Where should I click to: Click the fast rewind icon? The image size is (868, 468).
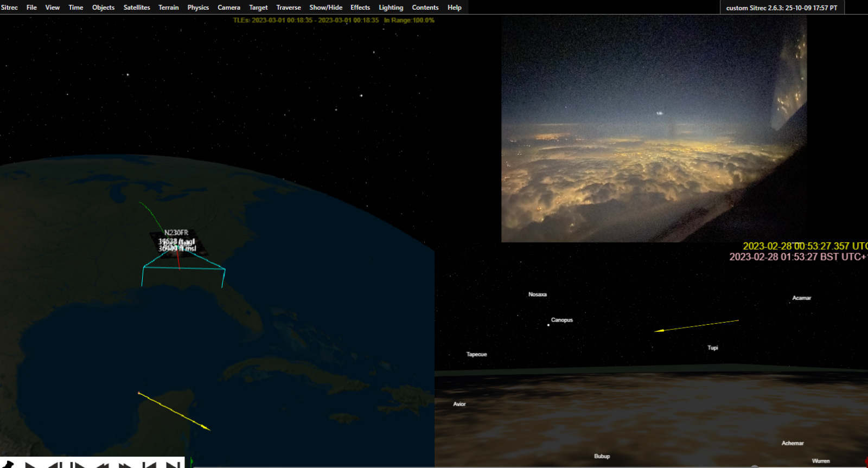tap(102, 465)
